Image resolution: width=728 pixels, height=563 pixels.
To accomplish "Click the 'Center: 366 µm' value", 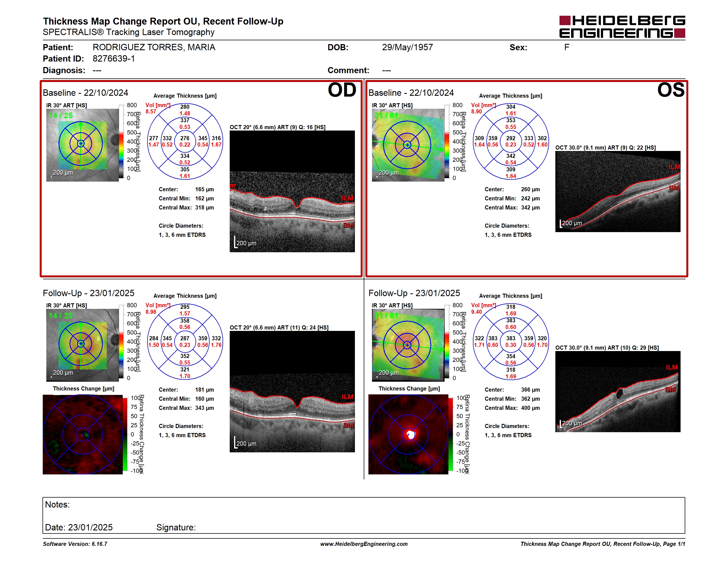I will point(530,390).
